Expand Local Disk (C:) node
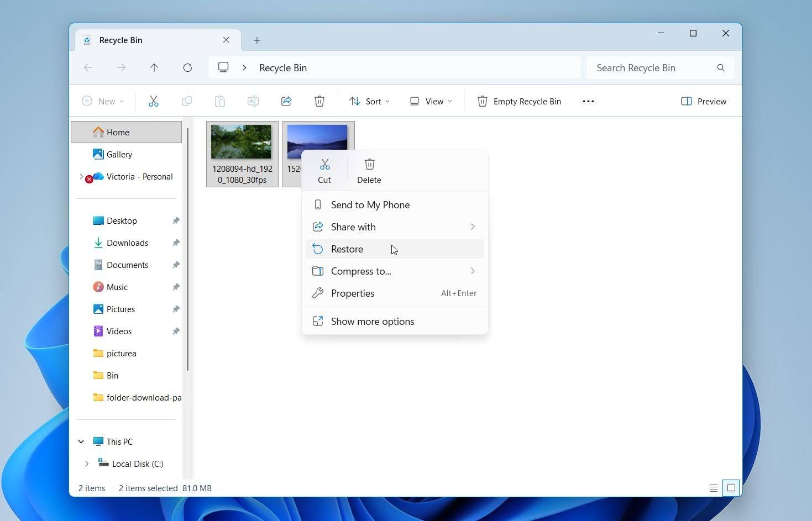This screenshot has width=812, height=521. [x=87, y=464]
